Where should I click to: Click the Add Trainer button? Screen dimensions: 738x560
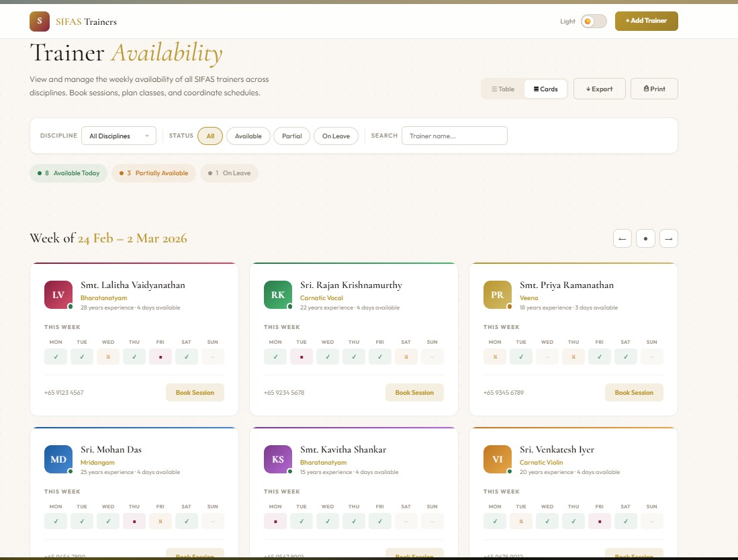click(x=645, y=21)
